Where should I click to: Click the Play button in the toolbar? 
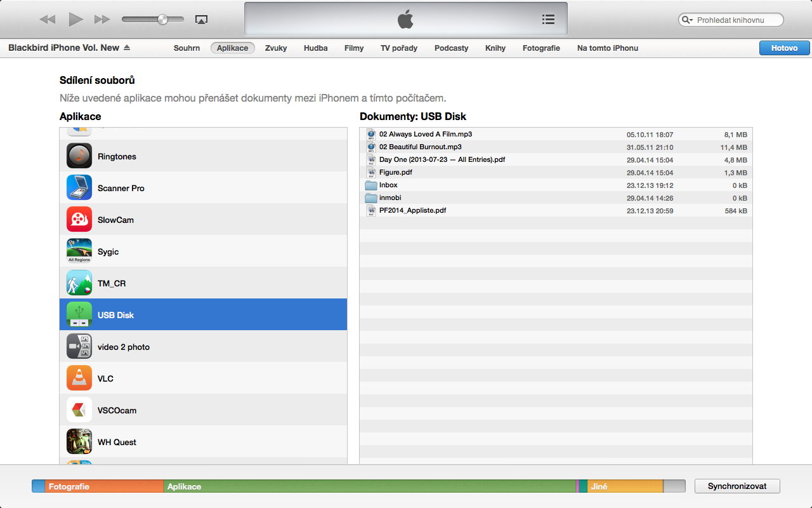tap(76, 20)
